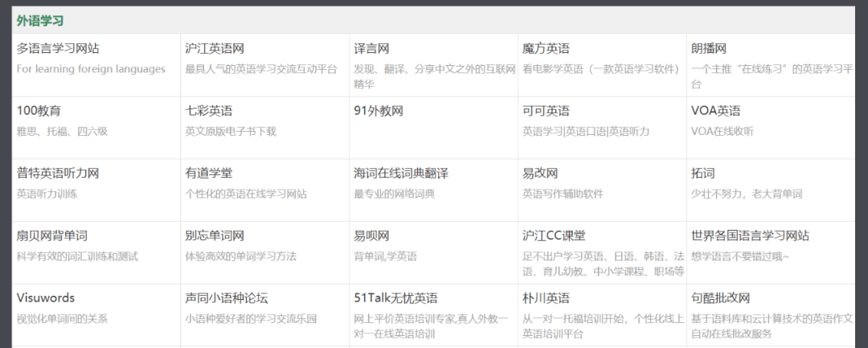The width and height of the screenshot is (868, 348).
Task: Click the description 看电影学英语（一款英语学习软件）
Action: click(x=601, y=69)
